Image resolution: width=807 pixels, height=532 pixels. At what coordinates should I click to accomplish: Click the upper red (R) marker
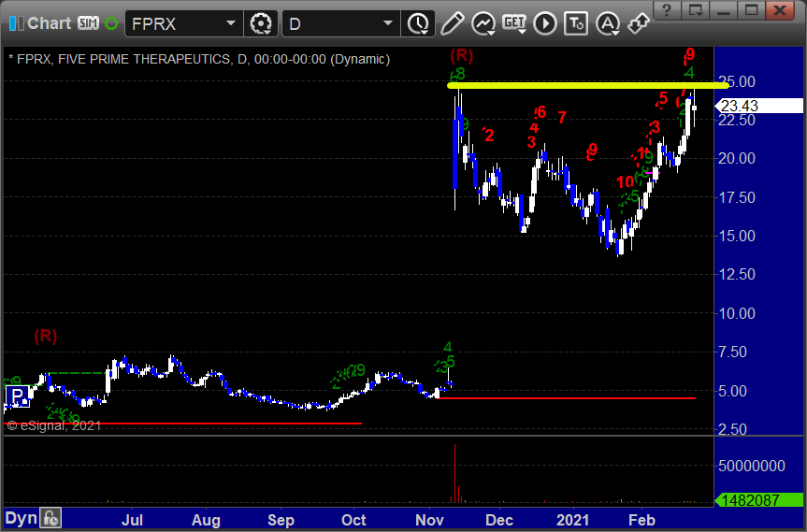coord(461,54)
